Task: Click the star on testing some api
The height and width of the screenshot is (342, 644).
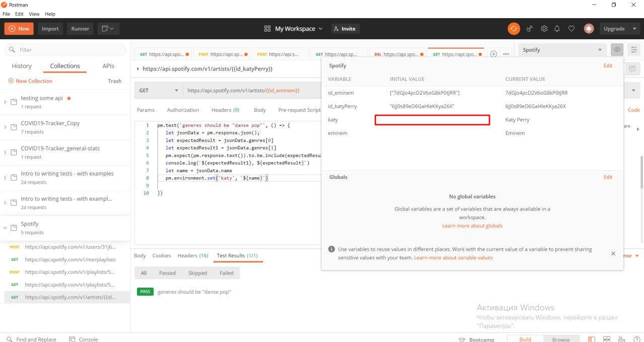Action: (69, 98)
